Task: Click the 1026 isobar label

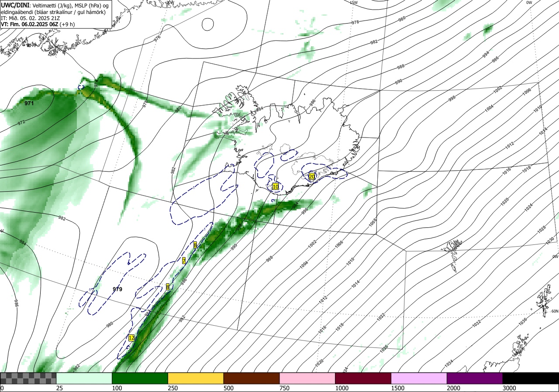Action: click(x=384, y=348)
